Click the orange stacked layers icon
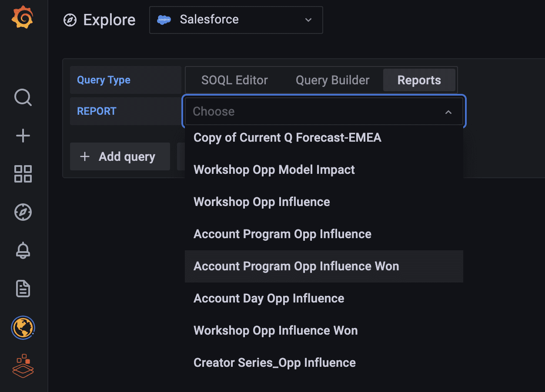This screenshot has height=392, width=545. [23, 365]
